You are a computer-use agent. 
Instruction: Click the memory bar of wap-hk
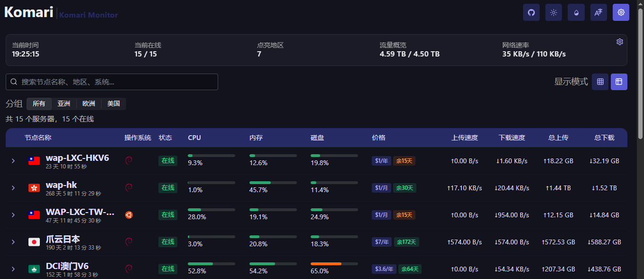point(273,183)
